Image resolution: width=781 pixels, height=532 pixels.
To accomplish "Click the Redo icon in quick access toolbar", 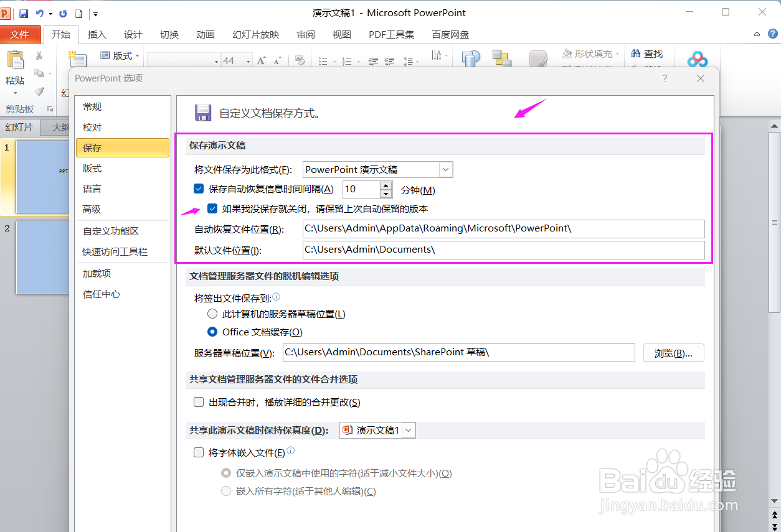I will (x=63, y=13).
